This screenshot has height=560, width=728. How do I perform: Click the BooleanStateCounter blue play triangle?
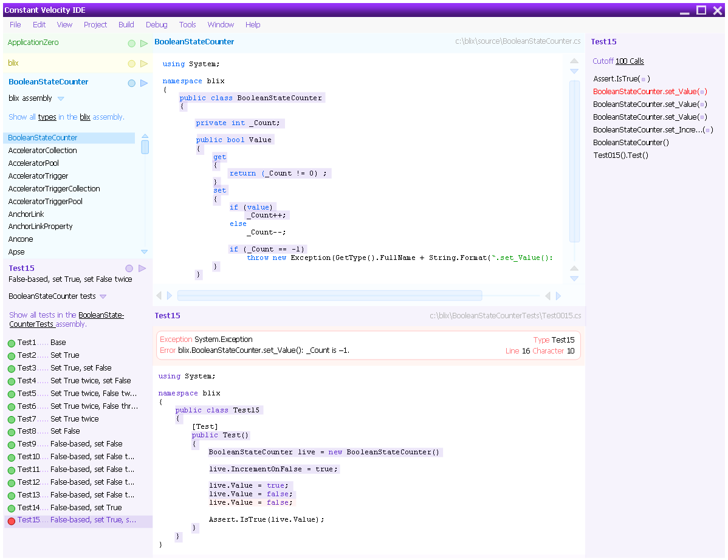point(144,83)
